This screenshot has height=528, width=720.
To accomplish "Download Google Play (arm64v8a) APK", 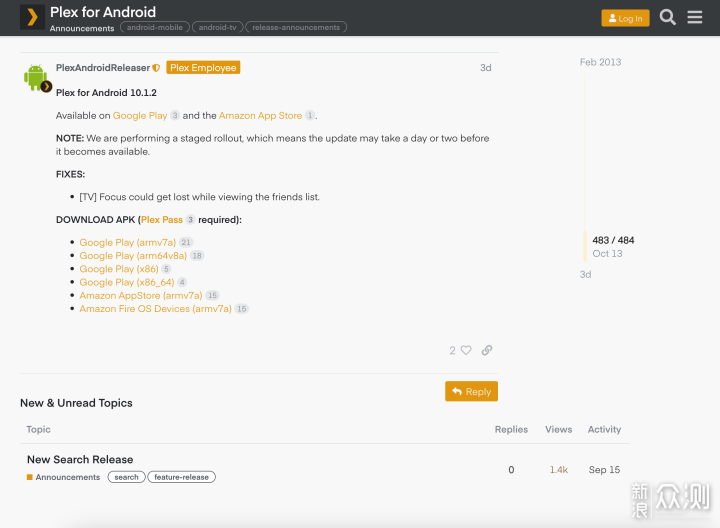I will click(x=133, y=256).
